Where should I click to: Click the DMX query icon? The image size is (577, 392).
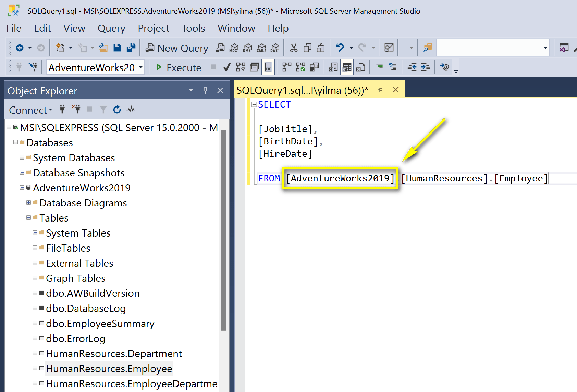[248, 48]
